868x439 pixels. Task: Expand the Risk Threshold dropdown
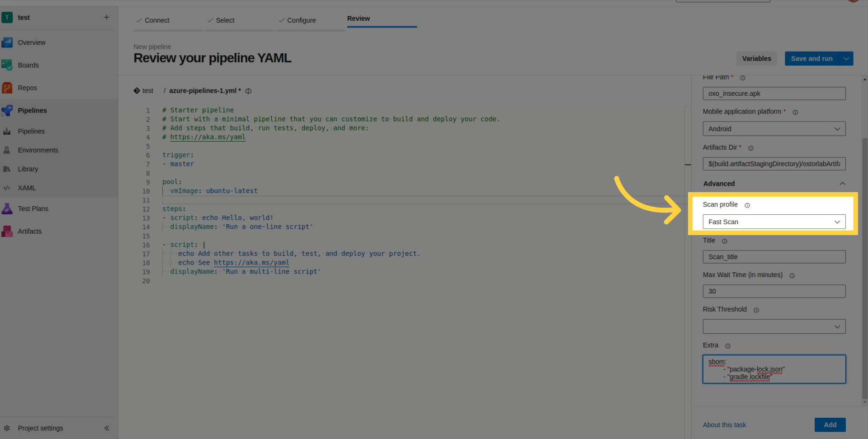[774, 326]
